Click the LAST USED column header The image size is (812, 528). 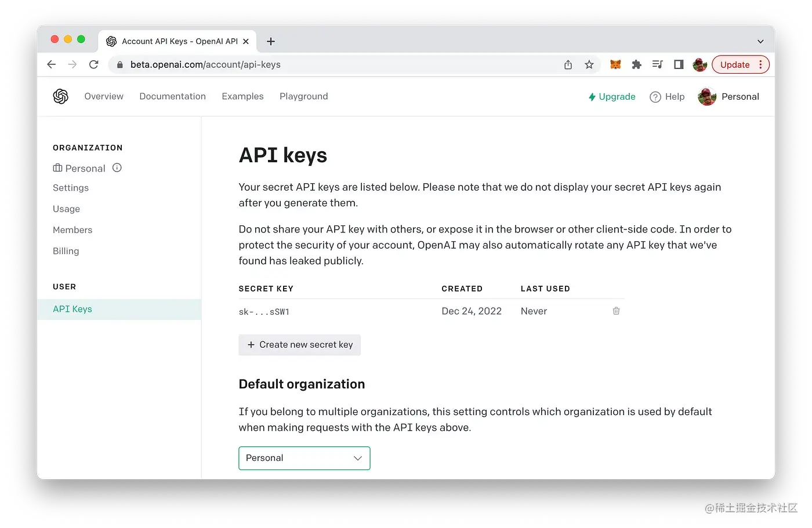click(545, 289)
